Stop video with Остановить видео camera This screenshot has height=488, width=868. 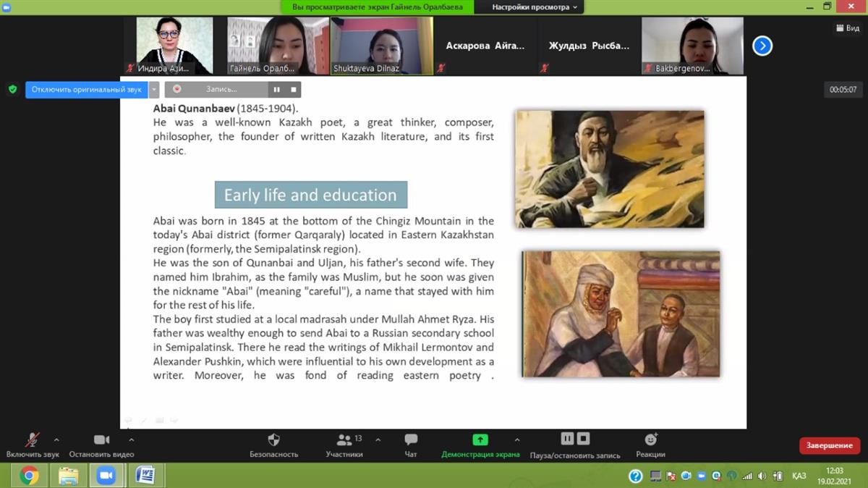(x=101, y=440)
